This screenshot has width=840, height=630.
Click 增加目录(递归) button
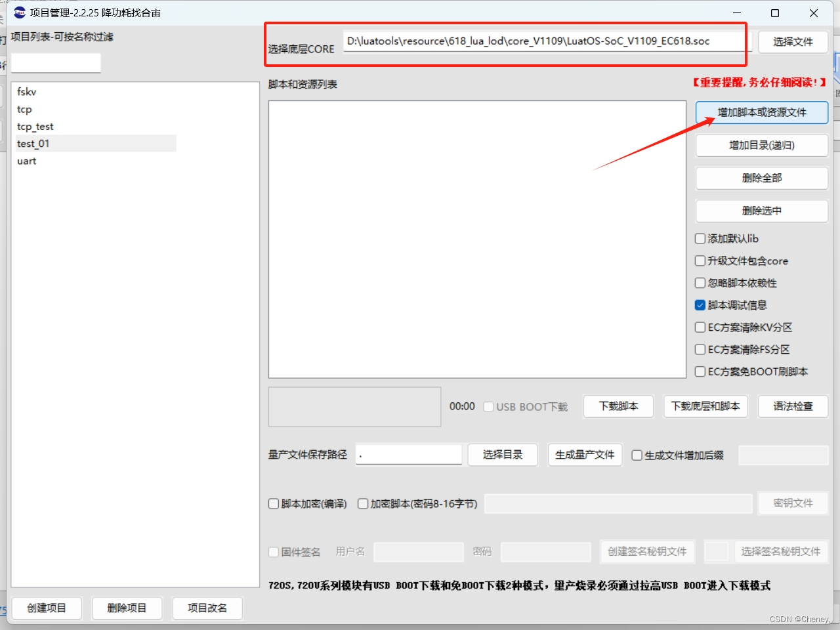(762, 145)
